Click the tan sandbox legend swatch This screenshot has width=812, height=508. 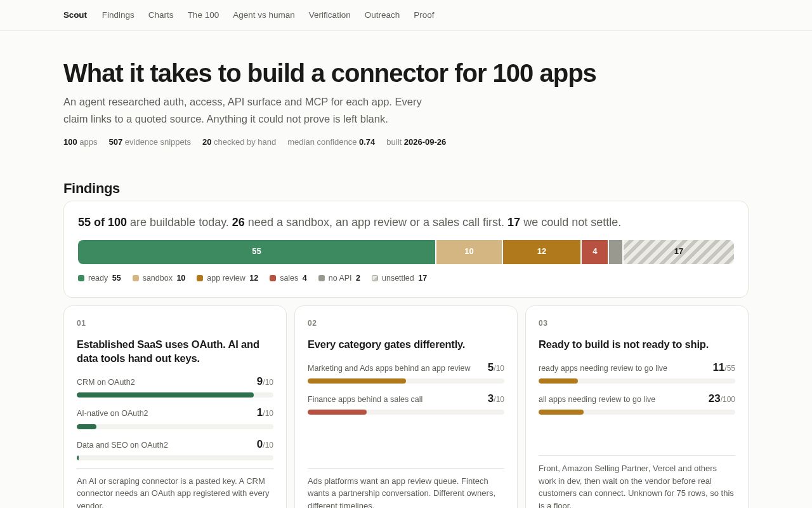point(136,278)
